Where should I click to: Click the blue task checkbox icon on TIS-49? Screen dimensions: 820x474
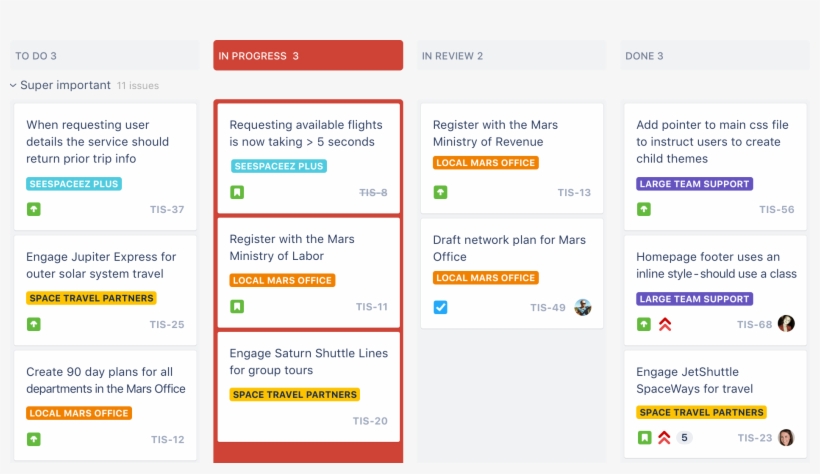440,307
